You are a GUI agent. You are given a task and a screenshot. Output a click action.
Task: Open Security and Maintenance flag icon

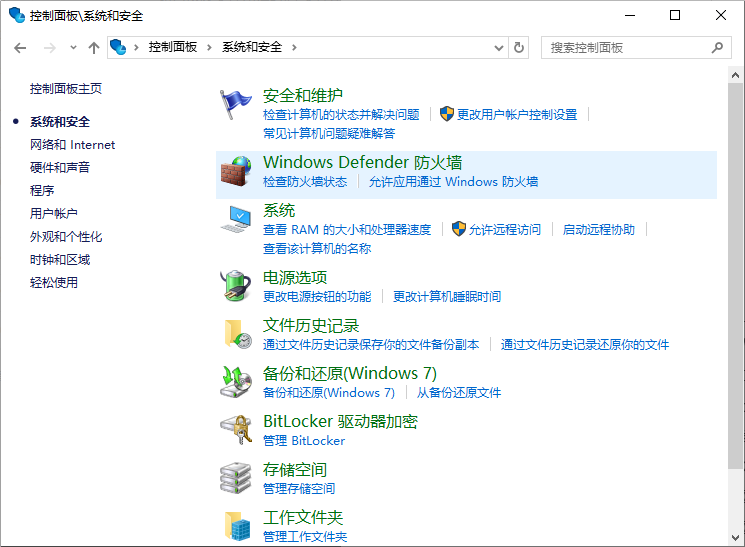[x=236, y=105]
